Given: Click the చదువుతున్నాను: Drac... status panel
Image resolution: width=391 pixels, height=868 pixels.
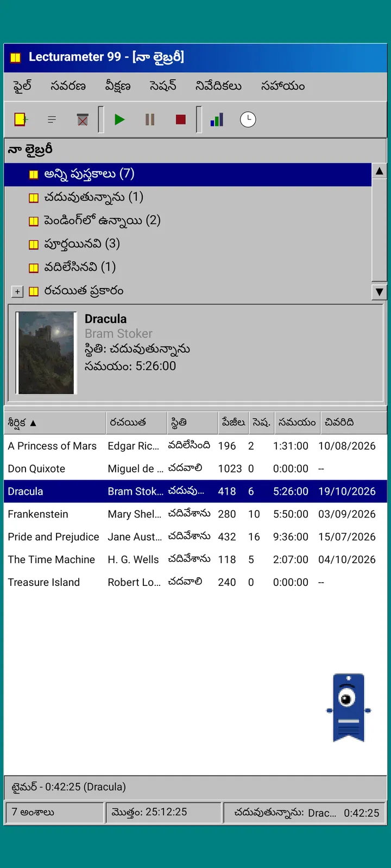Looking at the screenshot, I should 305,813.
